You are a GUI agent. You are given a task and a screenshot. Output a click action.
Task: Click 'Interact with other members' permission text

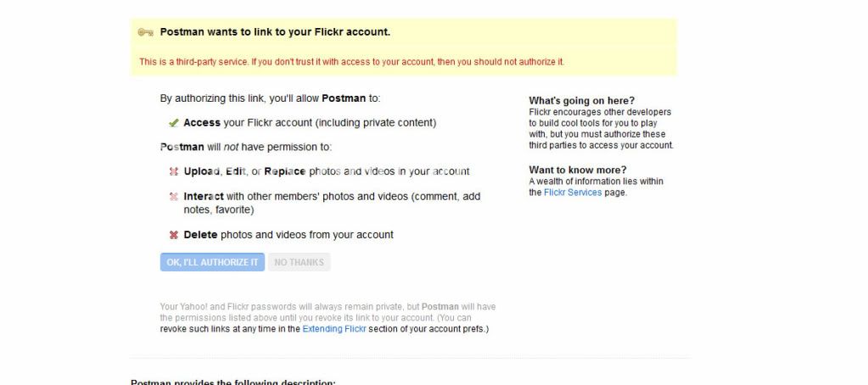point(331,197)
